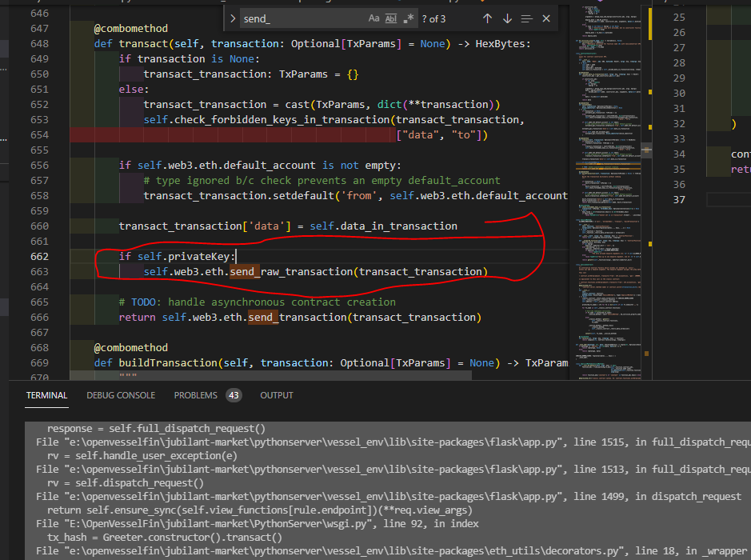
Task: Open the DEBUG CONSOLE tab
Action: [121, 395]
